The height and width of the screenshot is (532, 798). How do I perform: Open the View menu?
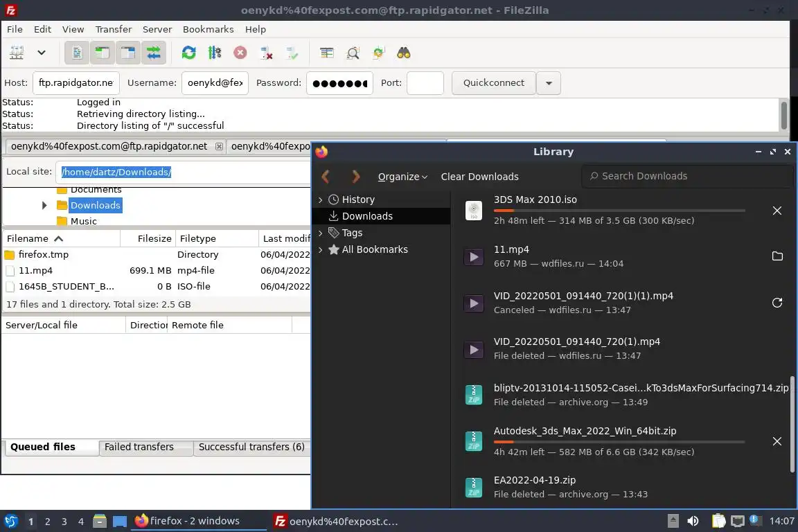[73, 29]
